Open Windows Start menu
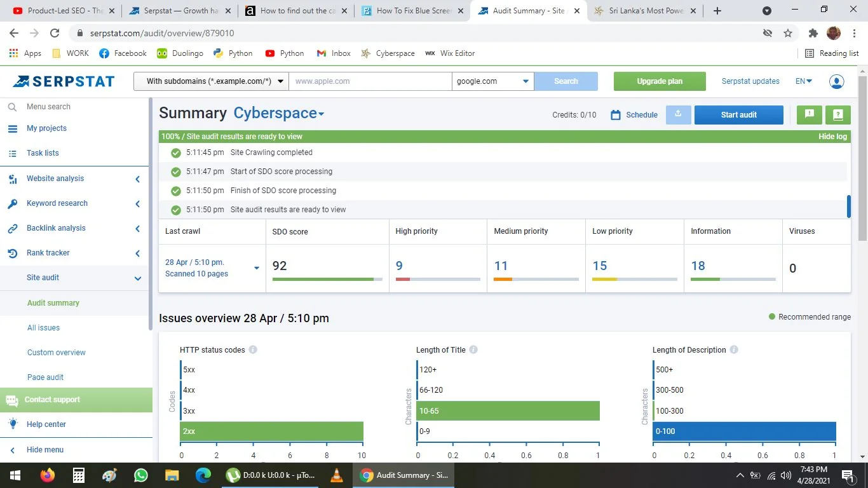Screen dimensions: 868x488 [15, 475]
